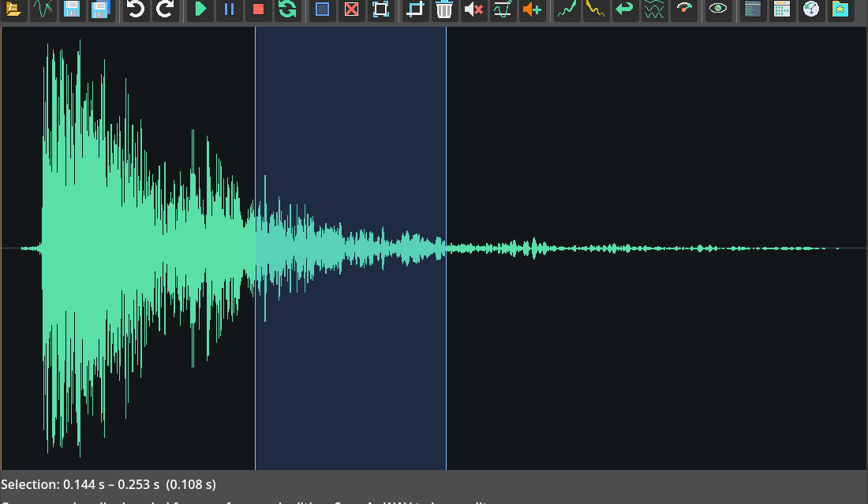This screenshot has height=504, width=868.
Task: Redo the last undone edit
Action: (164, 9)
